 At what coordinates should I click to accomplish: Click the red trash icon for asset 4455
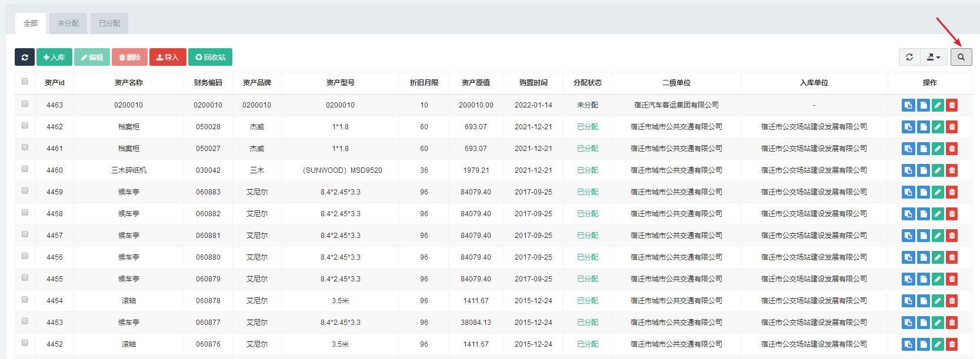point(952,279)
